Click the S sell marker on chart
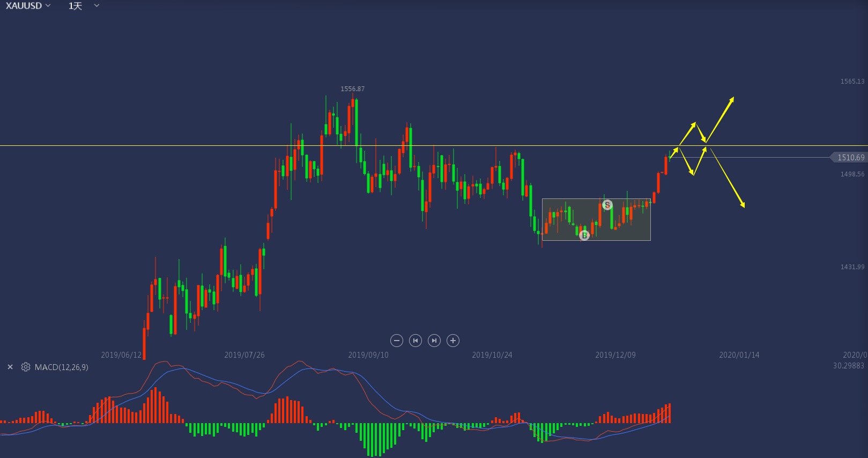This screenshot has width=868, height=458. tap(607, 205)
